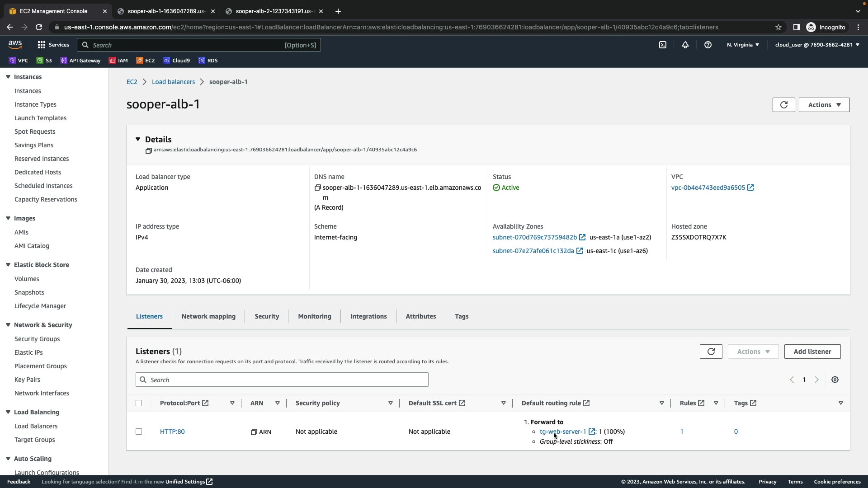Image resolution: width=868 pixels, height=488 pixels.
Task: Open the tg-web-server-1 target group link
Action: click(562, 432)
